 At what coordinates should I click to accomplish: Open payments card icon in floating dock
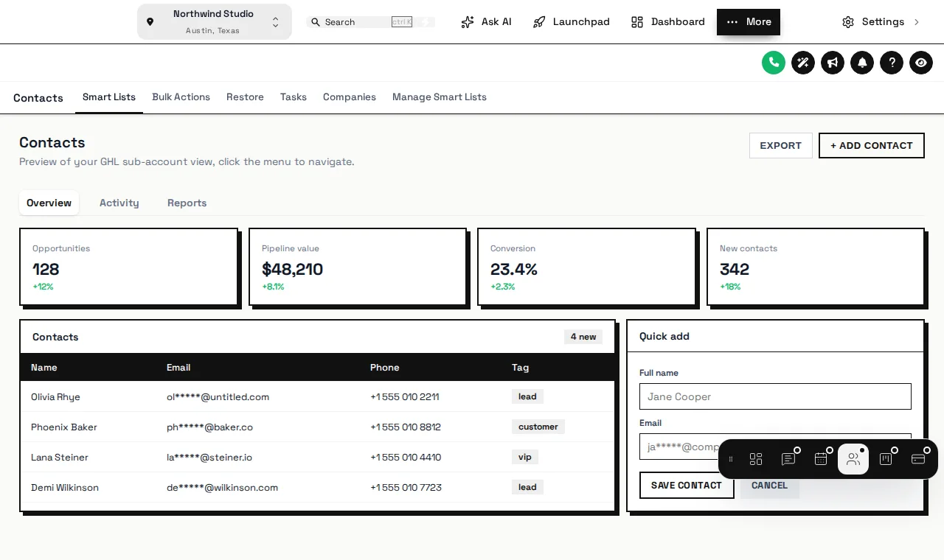918,459
